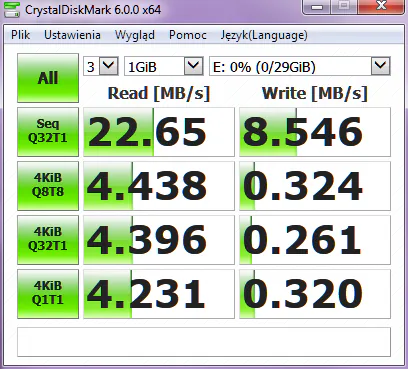Start the 4KiB Q8T8 test
The image size is (408, 369).
[x=48, y=186]
